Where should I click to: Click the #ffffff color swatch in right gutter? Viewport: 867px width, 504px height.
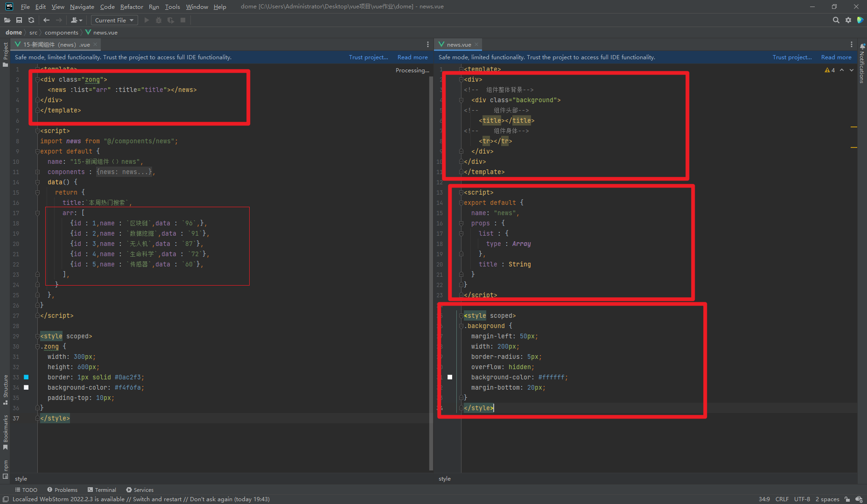[450, 377]
